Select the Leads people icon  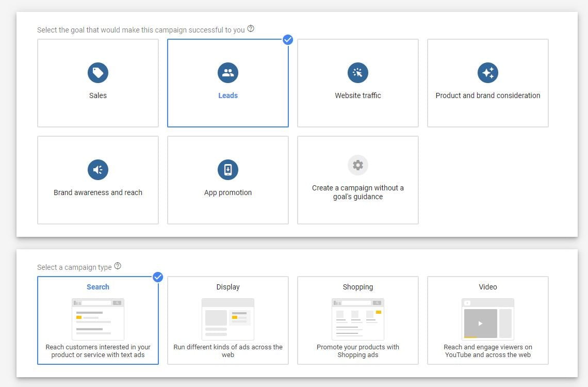[228, 72]
